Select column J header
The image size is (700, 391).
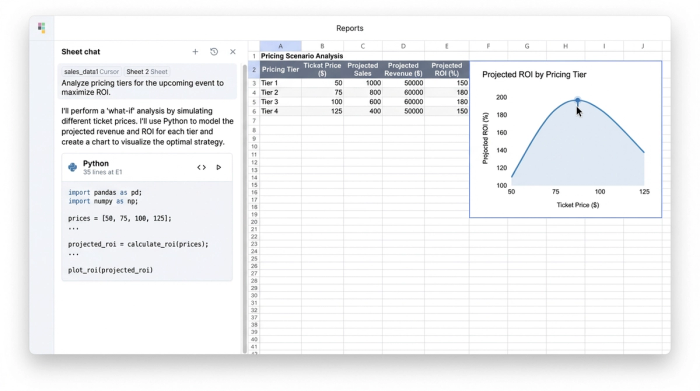[x=643, y=46]
